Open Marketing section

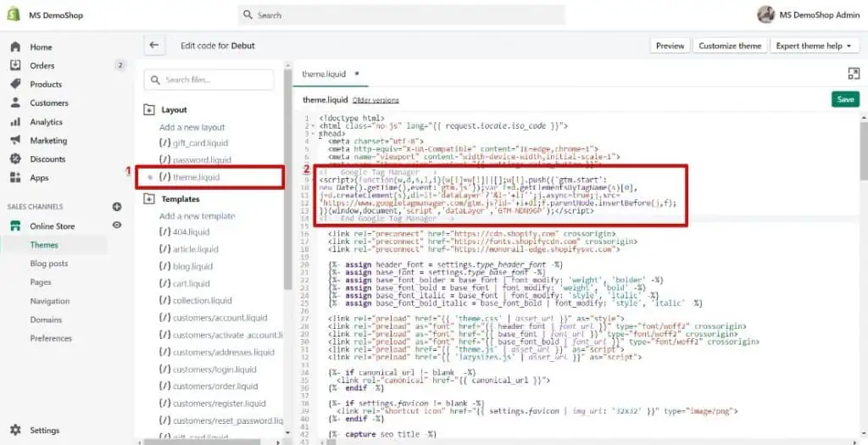48,141
